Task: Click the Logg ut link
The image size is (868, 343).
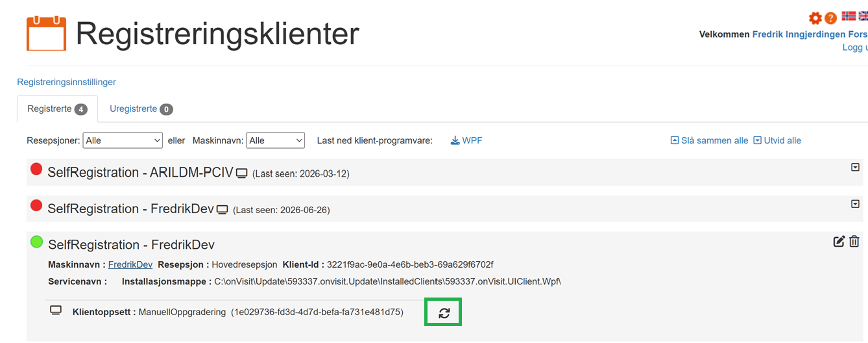Action: click(x=855, y=47)
